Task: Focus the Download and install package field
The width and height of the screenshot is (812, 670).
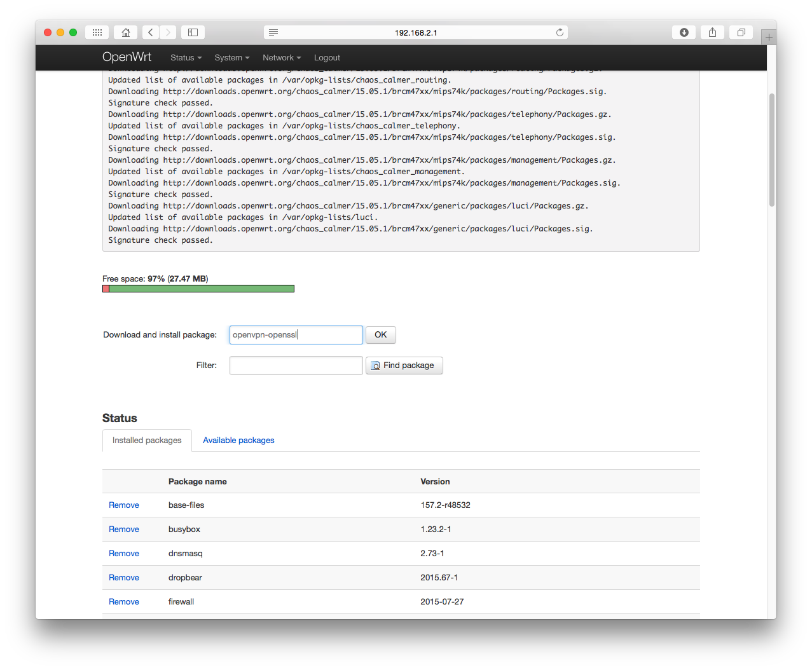Action: [296, 335]
